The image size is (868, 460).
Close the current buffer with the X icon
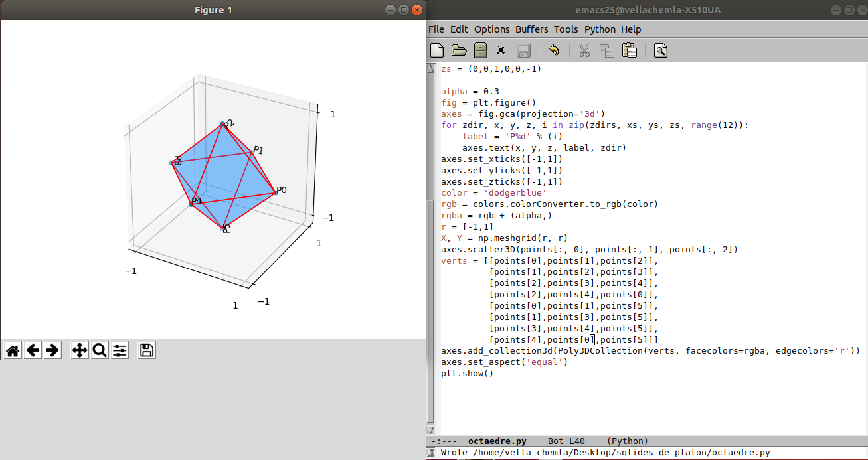pos(501,50)
